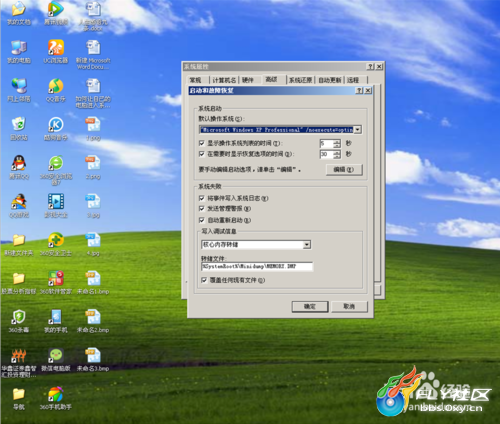Image resolution: width=500 pixels, height=424 pixels.
Task: Close the 启动和故障恢复 dialog
Action: click(x=368, y=91)
